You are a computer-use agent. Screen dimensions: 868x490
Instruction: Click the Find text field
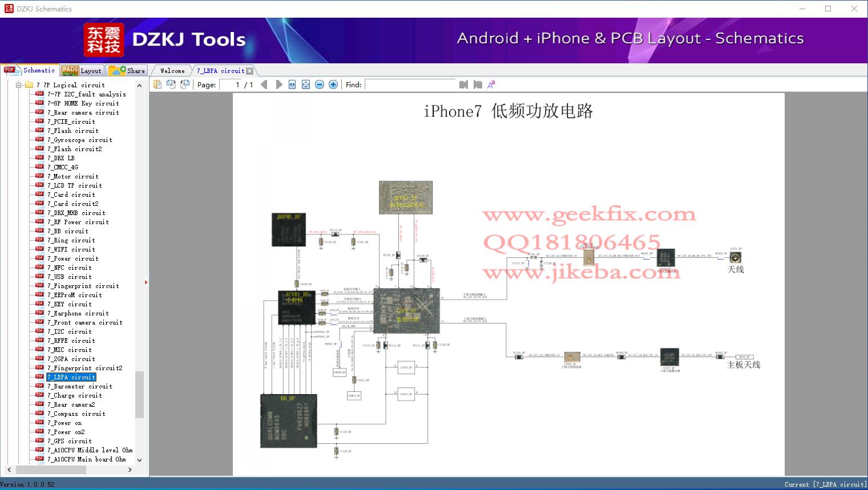[x=410, y=84]
